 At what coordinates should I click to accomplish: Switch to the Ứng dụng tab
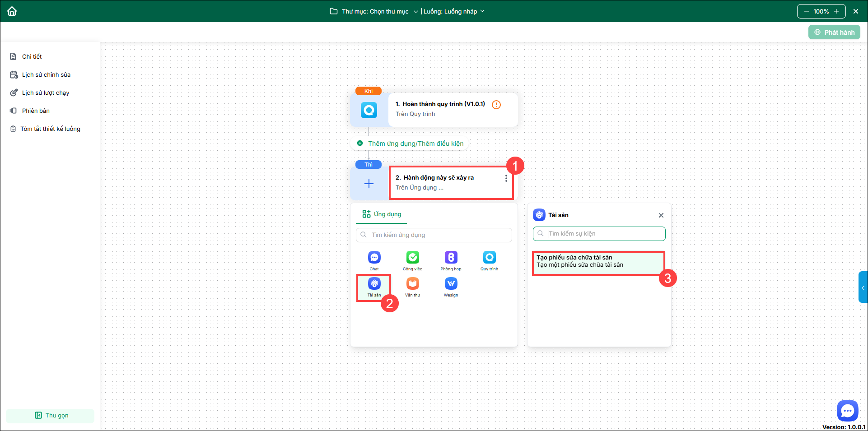click(382, 214)
